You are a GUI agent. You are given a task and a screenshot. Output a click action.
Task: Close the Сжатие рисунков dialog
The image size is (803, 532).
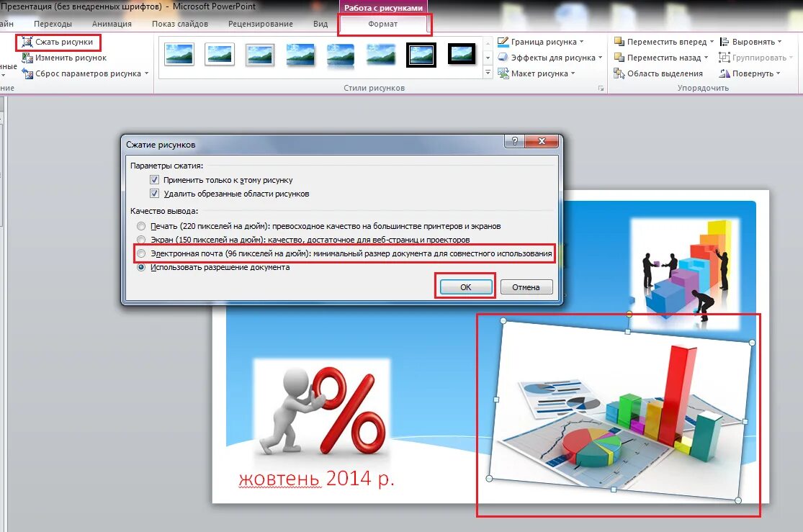[542, 141]
